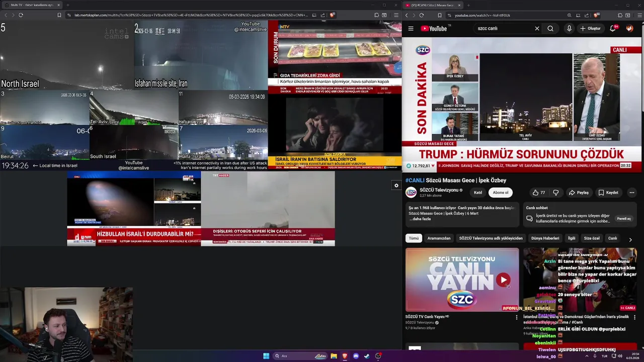Screen dimensions: 644x362
Task: Open File Explorer from the taskbar
Action: 334,356
